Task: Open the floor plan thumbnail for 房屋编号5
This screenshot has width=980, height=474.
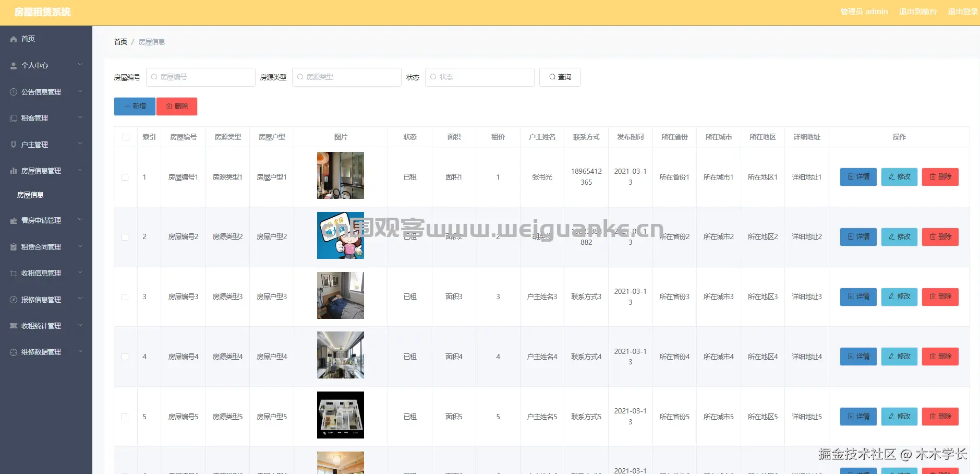Action: [341, 415]
